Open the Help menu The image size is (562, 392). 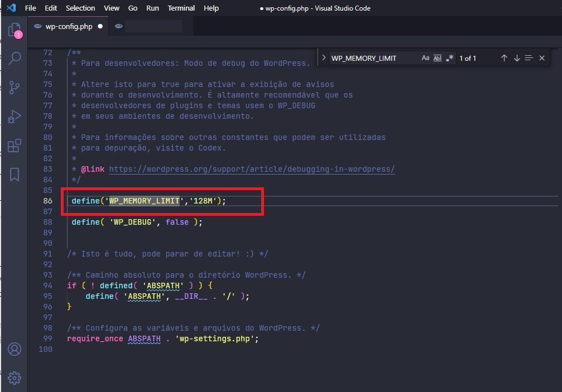click(211, 8)
